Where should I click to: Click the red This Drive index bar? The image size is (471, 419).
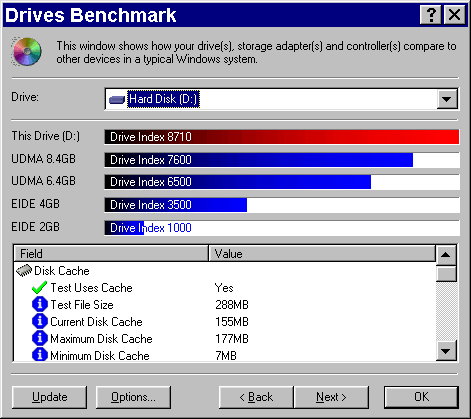(x=282, y=137)
